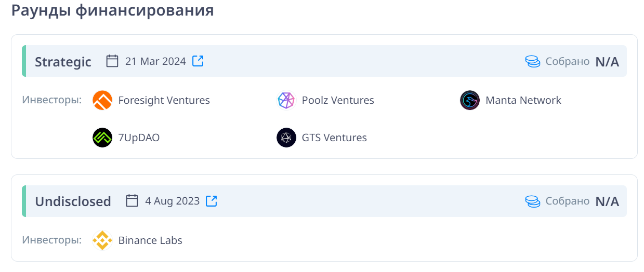Open external link for Strategic round
Image resolution: width=644 pixels, height=272 pixels.
coord(198,61)
